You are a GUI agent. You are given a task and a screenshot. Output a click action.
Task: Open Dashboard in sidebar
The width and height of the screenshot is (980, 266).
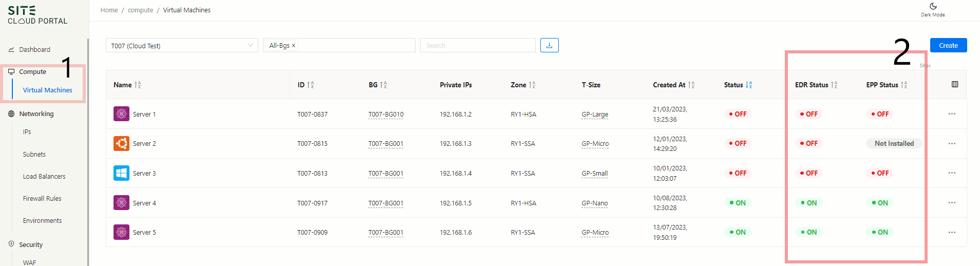[x=34, y=49]
